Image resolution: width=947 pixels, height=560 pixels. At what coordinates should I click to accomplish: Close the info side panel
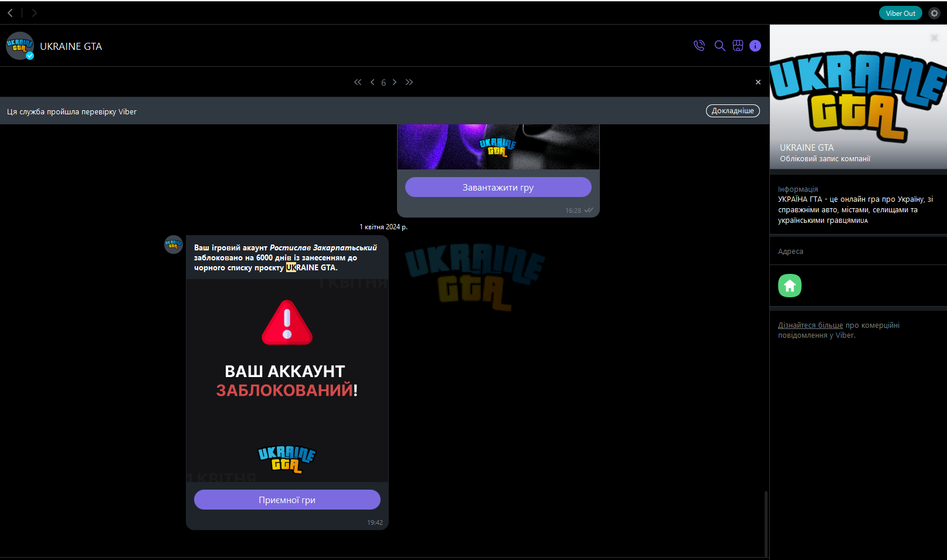[x=934, y=38]
